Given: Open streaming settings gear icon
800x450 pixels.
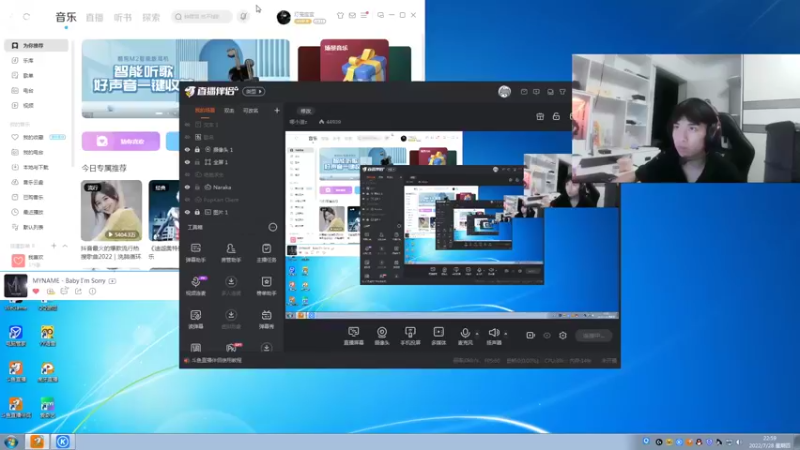Looking at the screenshot, I should point(563,335).
